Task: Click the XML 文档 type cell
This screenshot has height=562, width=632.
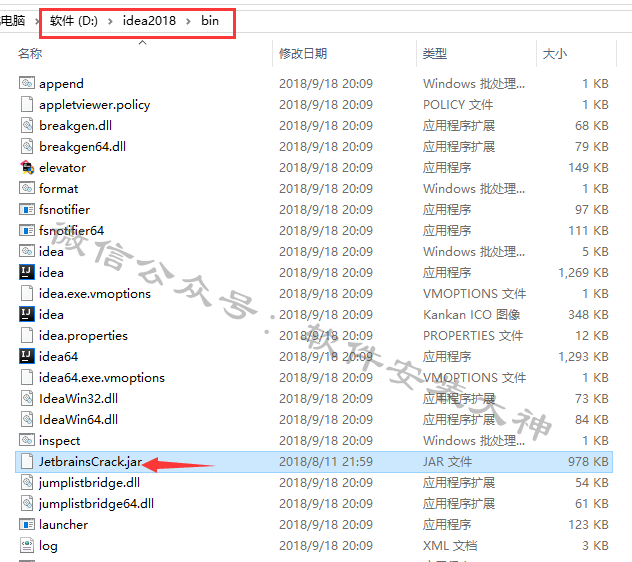Action: pyautogui.click(x=450, y=545)
